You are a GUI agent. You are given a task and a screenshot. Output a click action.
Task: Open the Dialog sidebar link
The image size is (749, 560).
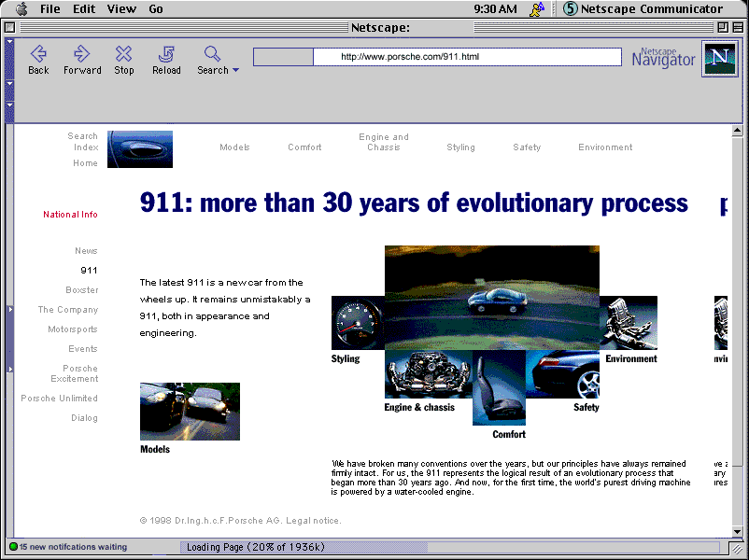(x=85, y=418)
